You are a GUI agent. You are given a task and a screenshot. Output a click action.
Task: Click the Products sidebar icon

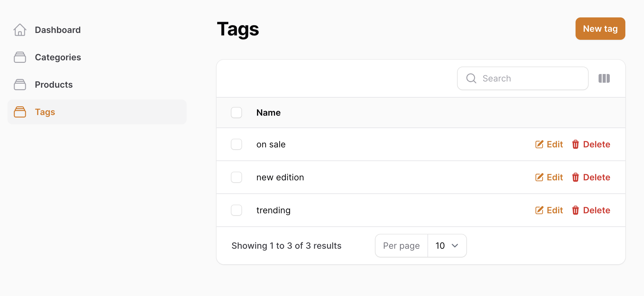[20, 85]
